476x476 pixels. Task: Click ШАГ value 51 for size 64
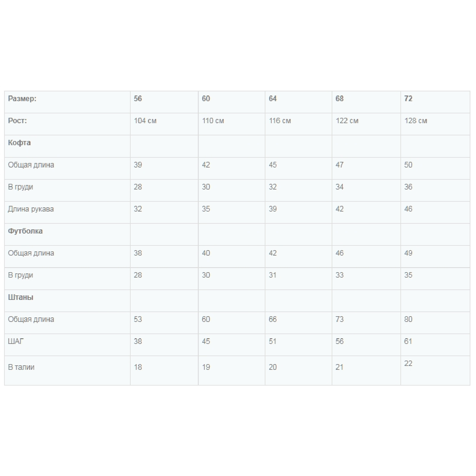tap(273, 341)
